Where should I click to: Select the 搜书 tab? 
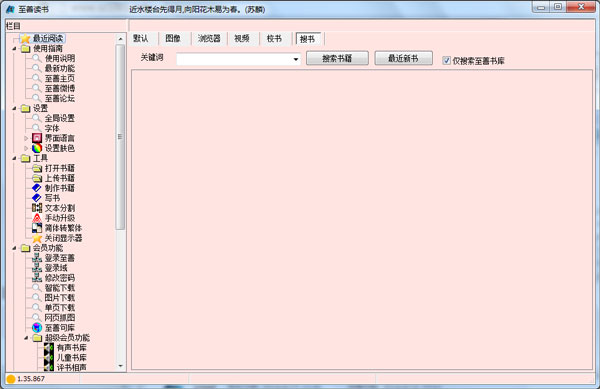click(307, 39)
